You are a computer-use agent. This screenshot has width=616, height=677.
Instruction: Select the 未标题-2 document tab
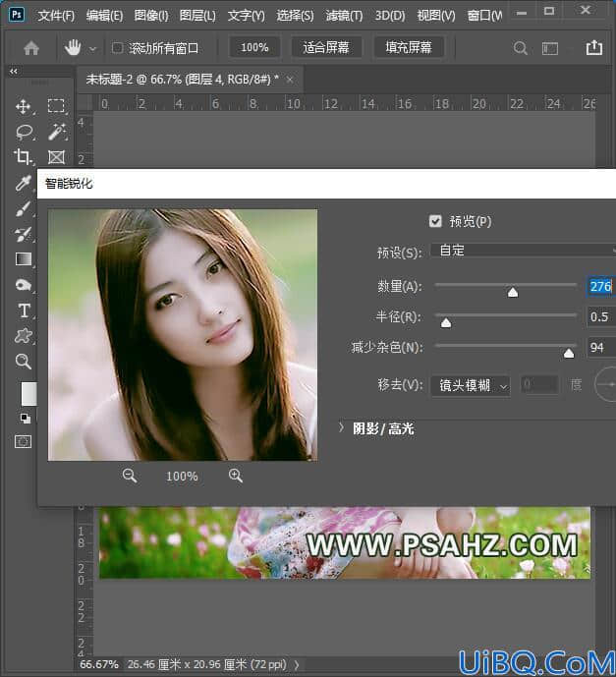[182, 80]
